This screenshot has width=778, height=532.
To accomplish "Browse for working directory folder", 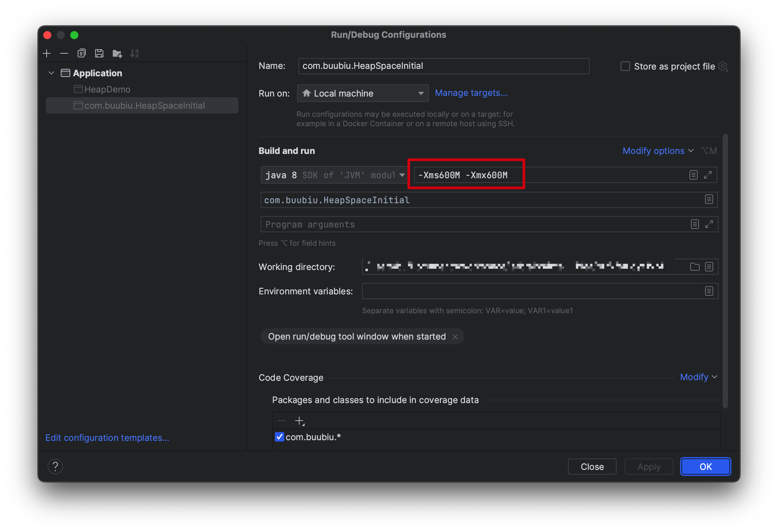I will tap(695, 267).
